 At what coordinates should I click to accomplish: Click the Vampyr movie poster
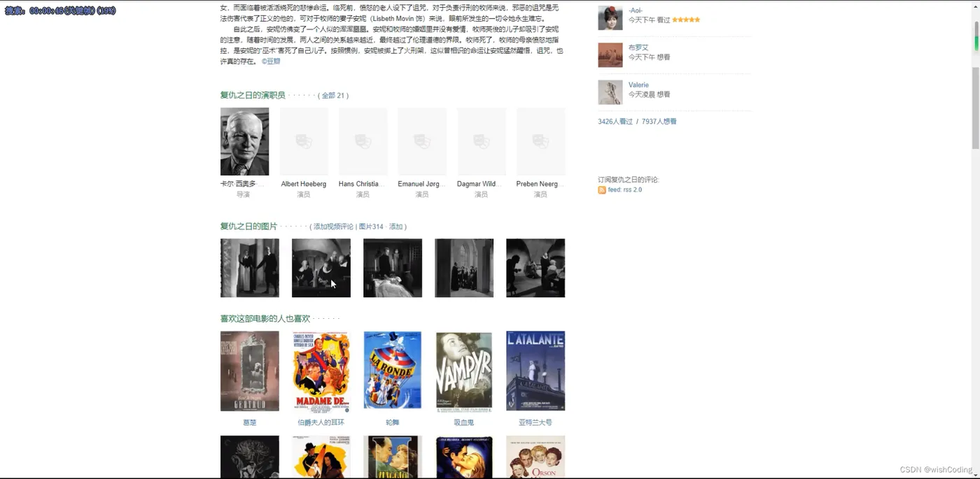click(463, 371)
